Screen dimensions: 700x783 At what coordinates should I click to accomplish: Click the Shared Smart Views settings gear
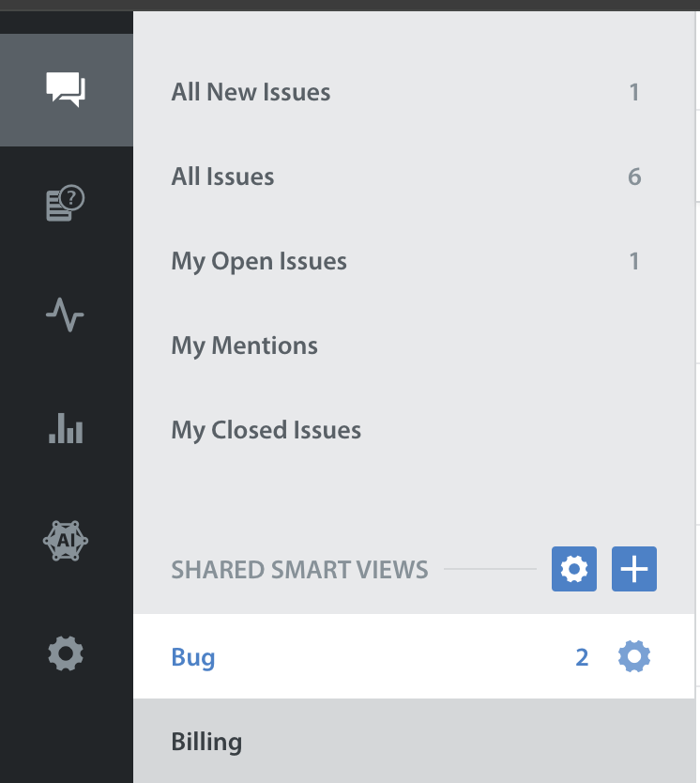coord(573,569)
